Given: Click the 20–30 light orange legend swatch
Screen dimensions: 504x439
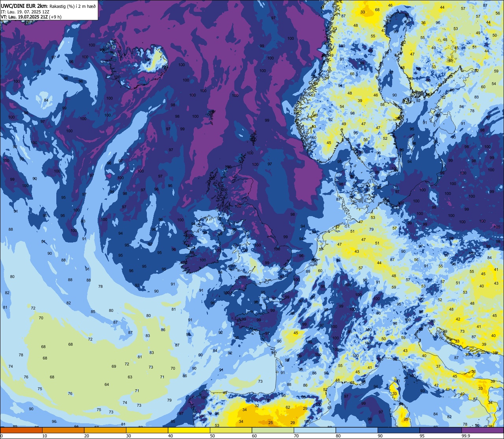Looking at the screenshot, I should [105, 430].
